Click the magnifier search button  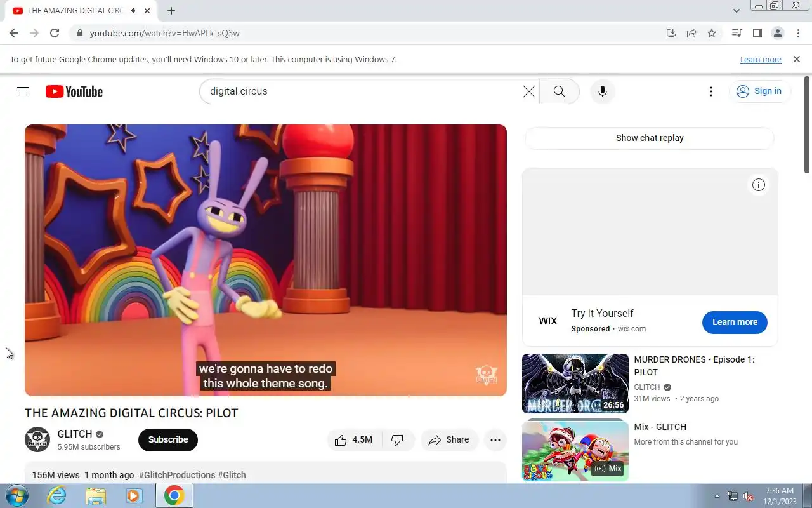[559, 91]
